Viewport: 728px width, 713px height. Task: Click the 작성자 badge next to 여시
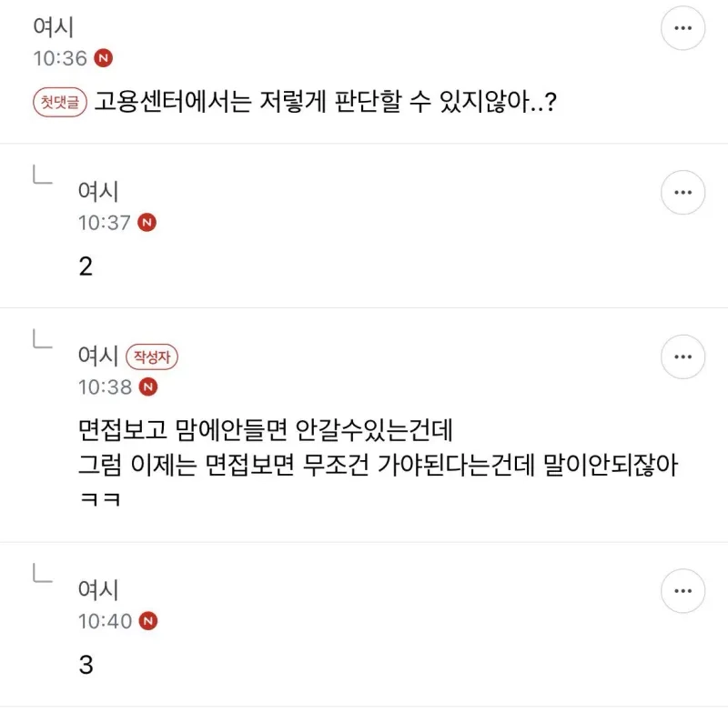point(150,356)
